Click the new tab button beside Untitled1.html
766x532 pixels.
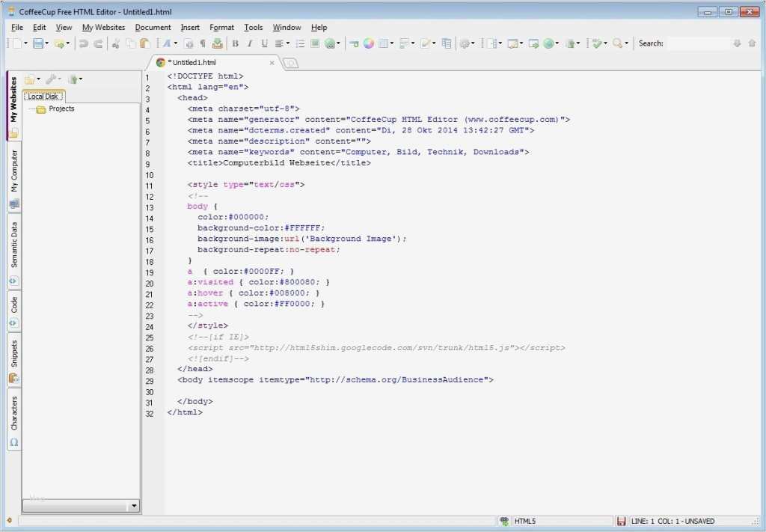[290, 64]
